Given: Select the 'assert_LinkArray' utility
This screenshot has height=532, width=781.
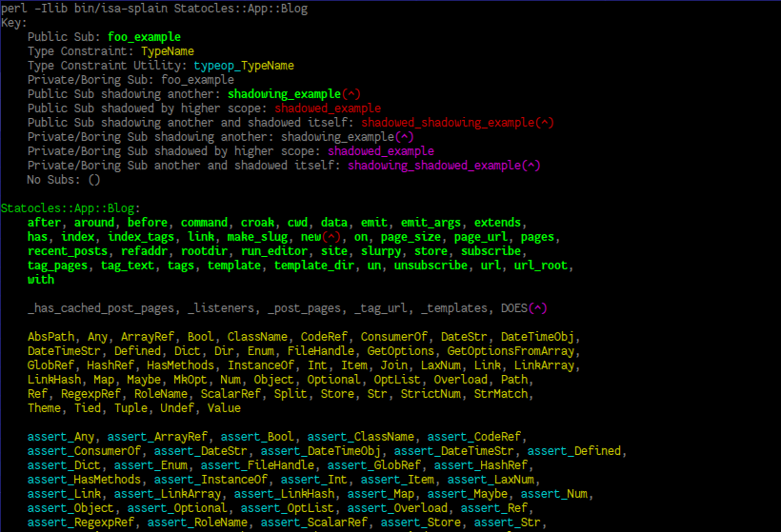Looking at the screenshot, I should pyautogui.click(x=168, y=494).
